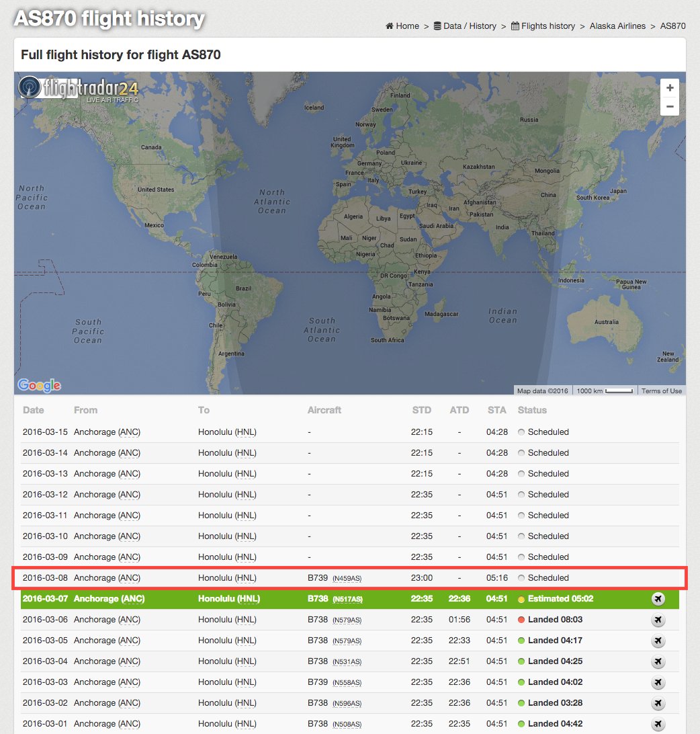Click plane icon for 2016-03-07 flight
700x734 pixels.
(x=658, y=599)
